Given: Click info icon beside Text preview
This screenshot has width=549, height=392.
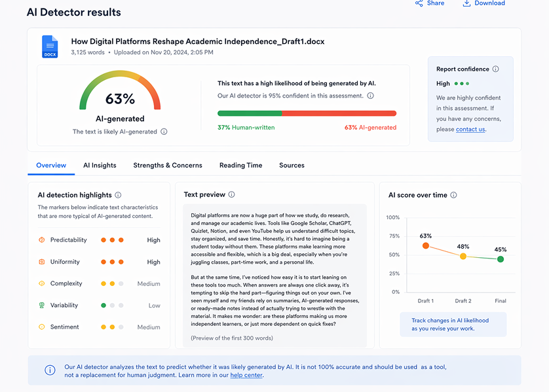Looking at the screenshot, I should click(x=231, y=194).
